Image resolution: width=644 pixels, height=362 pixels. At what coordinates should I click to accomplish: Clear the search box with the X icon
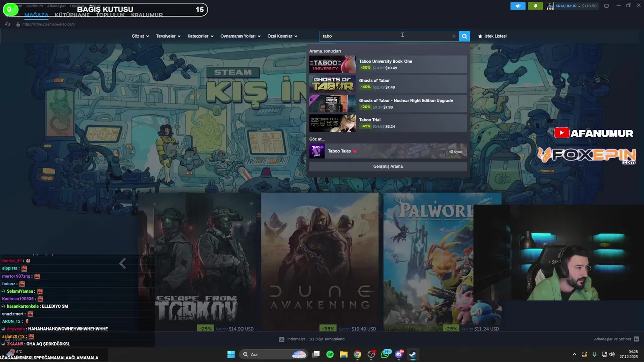454,36
